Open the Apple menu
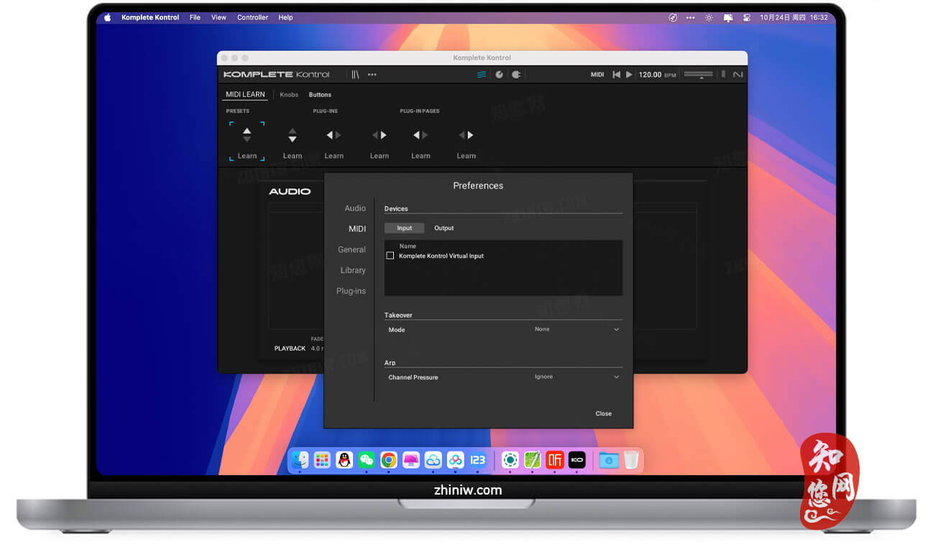 108,17
